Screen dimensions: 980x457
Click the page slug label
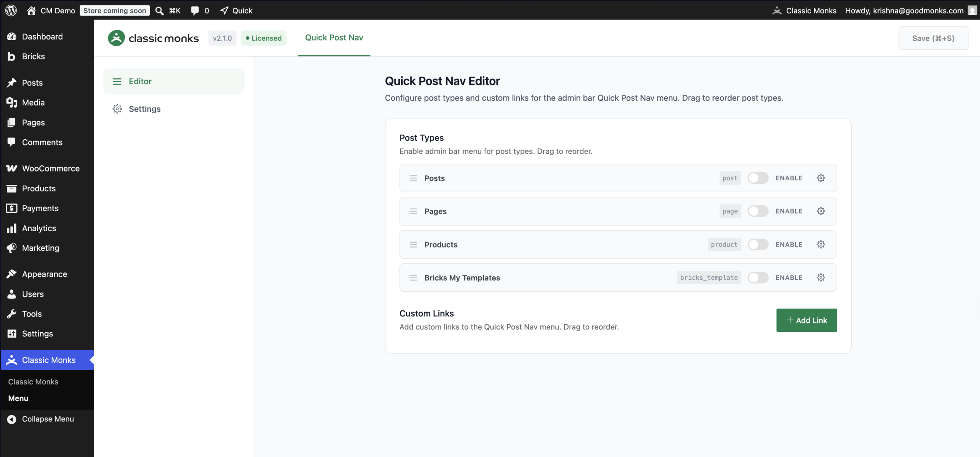point(730,211)
